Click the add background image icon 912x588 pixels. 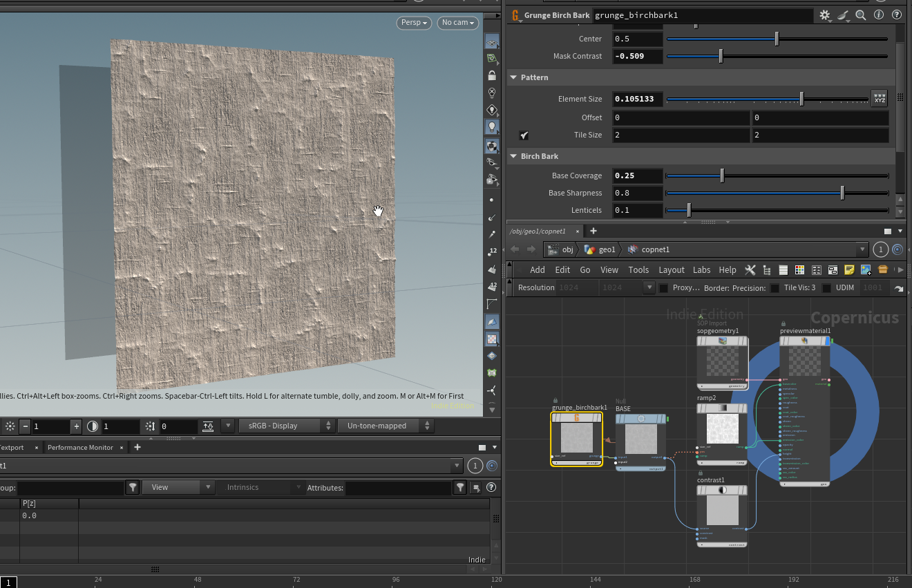click(x=866, y=269)
